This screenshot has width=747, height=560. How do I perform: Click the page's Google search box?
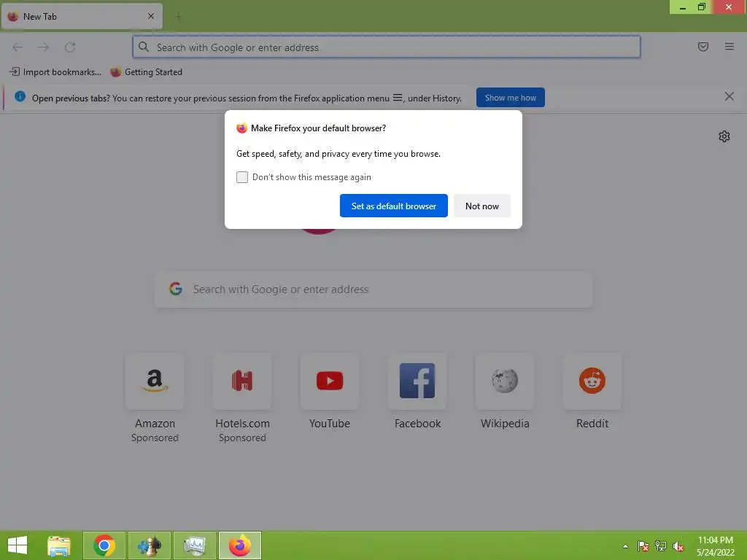pyautogui.click(x=373, y=289)
